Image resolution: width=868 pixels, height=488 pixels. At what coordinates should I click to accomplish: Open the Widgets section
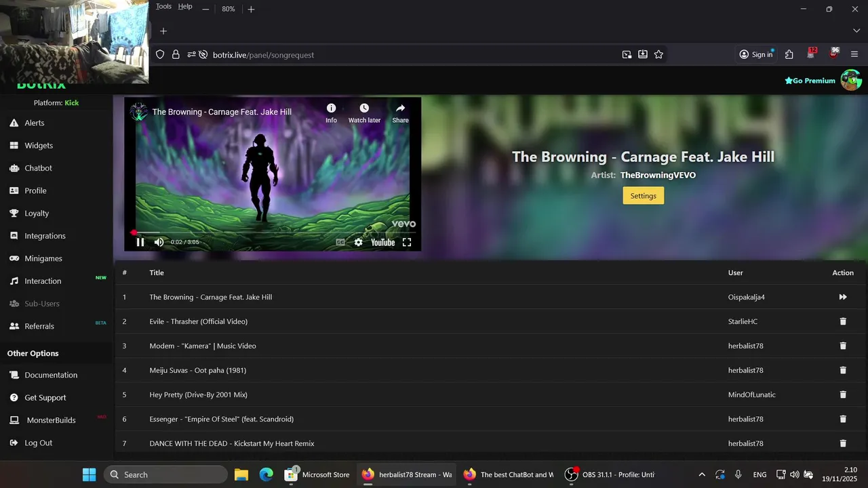[39, 145]
